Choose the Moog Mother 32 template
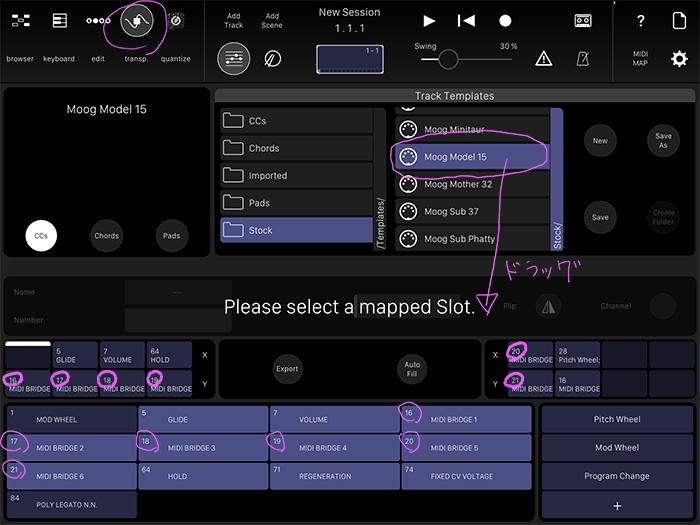This screenshot has height=525, width=700. tap(472, 184)
